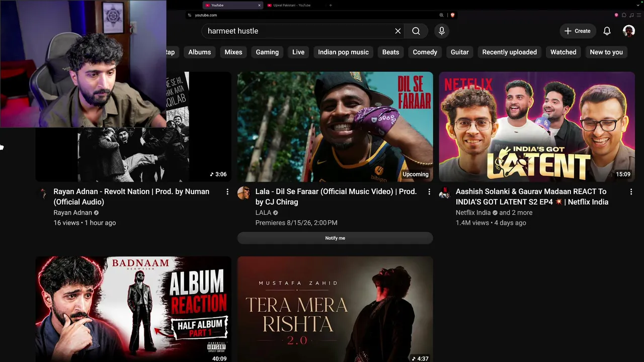Play the Dil Se Faraar video thumbnail
This screenshot has height=362, width=644.
335,127
